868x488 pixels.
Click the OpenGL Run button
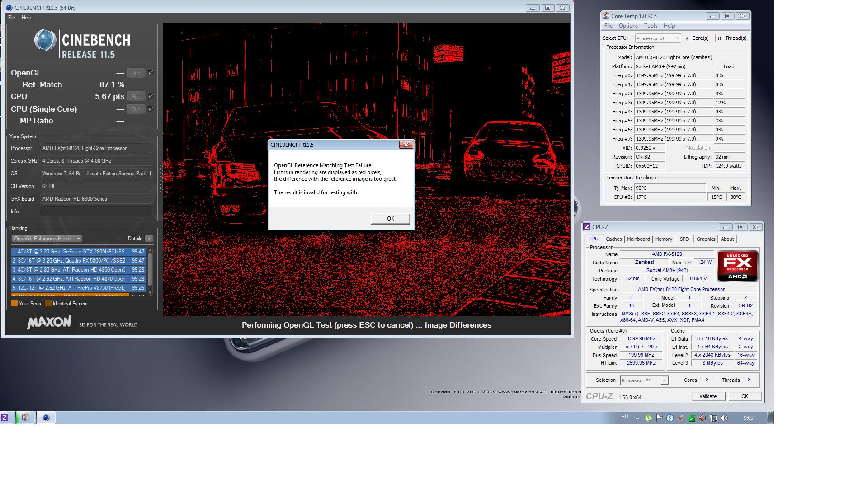pos(136,73)
